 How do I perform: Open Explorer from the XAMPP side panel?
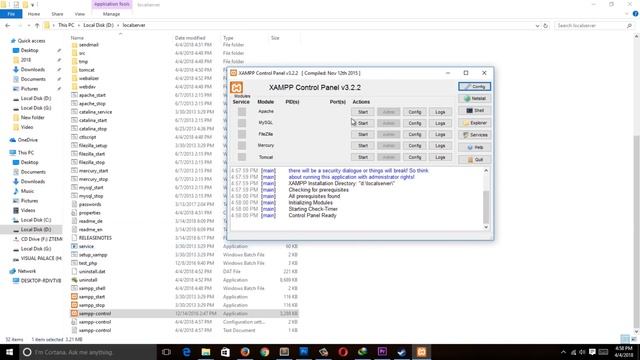pos(474,123)
